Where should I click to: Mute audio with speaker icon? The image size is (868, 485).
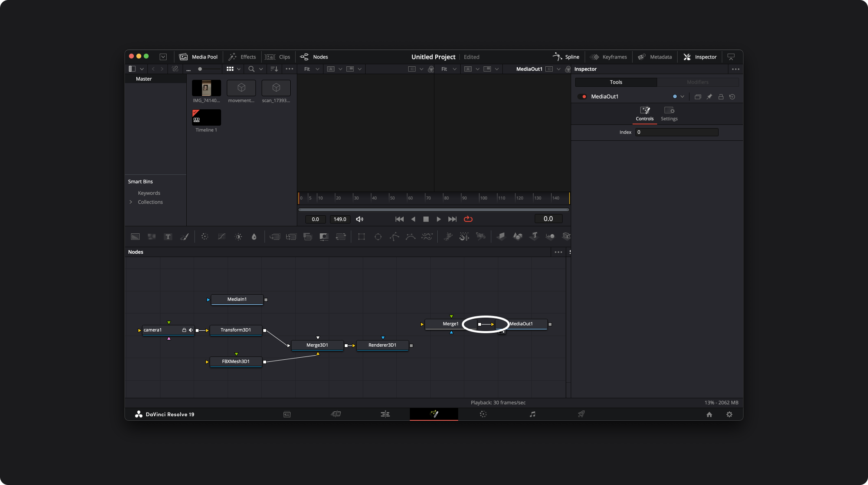(359, 219)
